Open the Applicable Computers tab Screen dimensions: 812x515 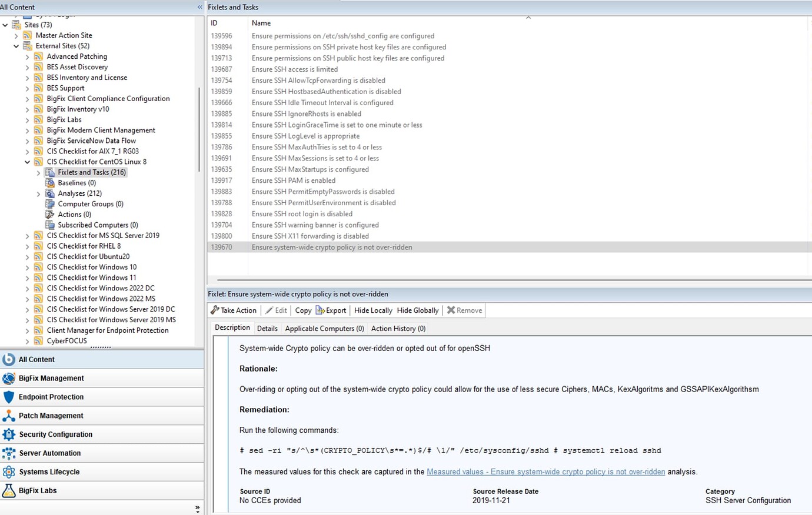324,329
